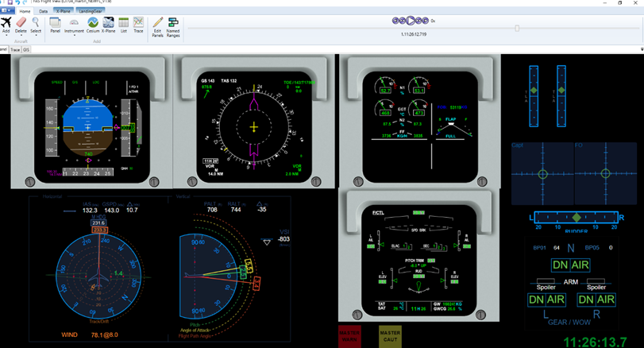Click the M HDG 231.6 box
644x348 pixels.
pos(98,222)
